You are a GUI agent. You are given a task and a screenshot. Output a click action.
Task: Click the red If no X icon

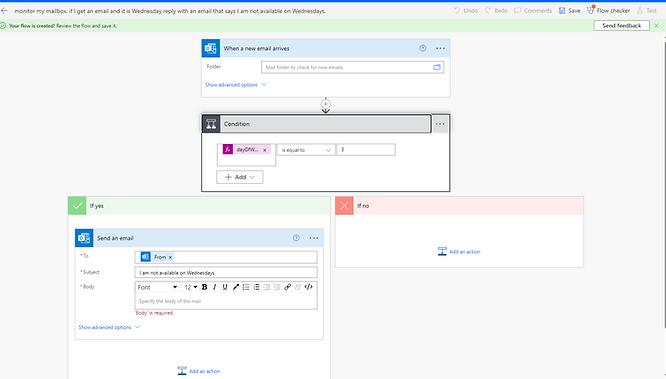point(344,206)
